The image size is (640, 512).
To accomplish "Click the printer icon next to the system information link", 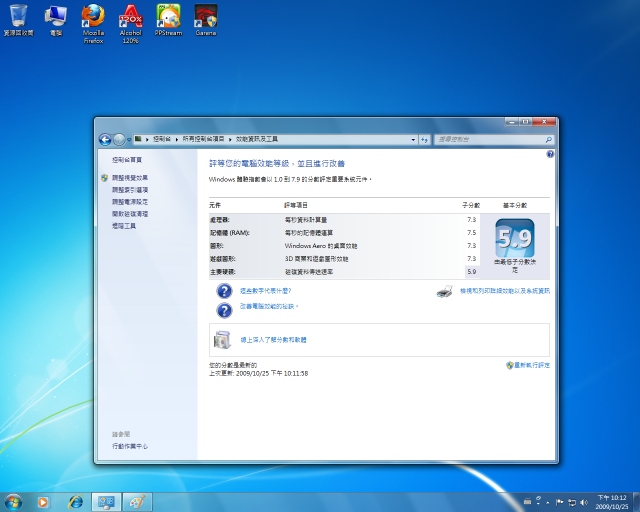I will click(x=444, y=291).
